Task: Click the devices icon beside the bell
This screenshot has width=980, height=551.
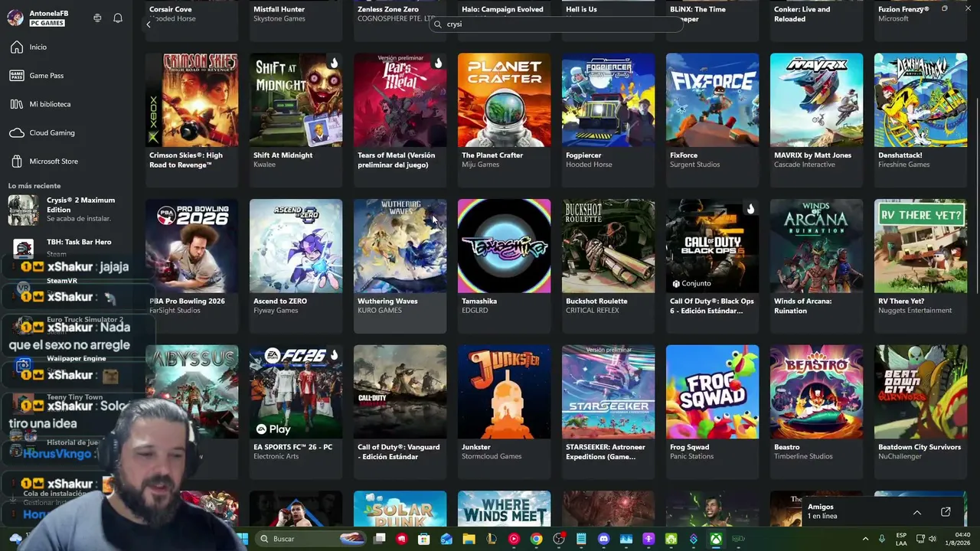Action: (x=97, y=18)
